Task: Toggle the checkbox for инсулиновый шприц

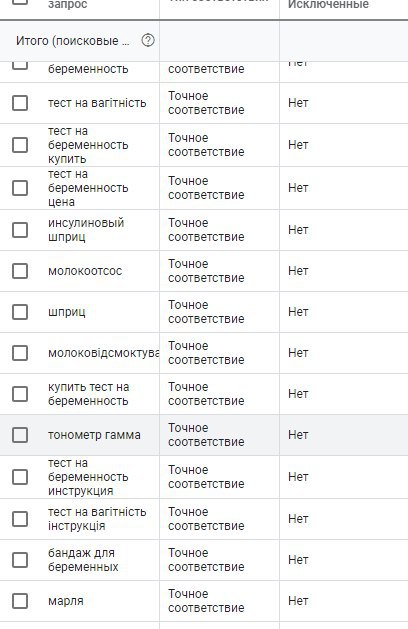Action: tap(20, 230)
